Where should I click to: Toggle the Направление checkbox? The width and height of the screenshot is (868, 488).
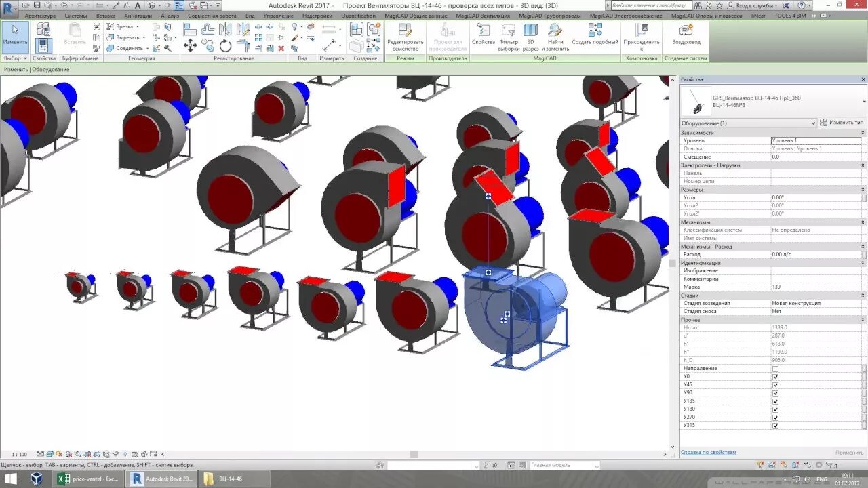775,369
